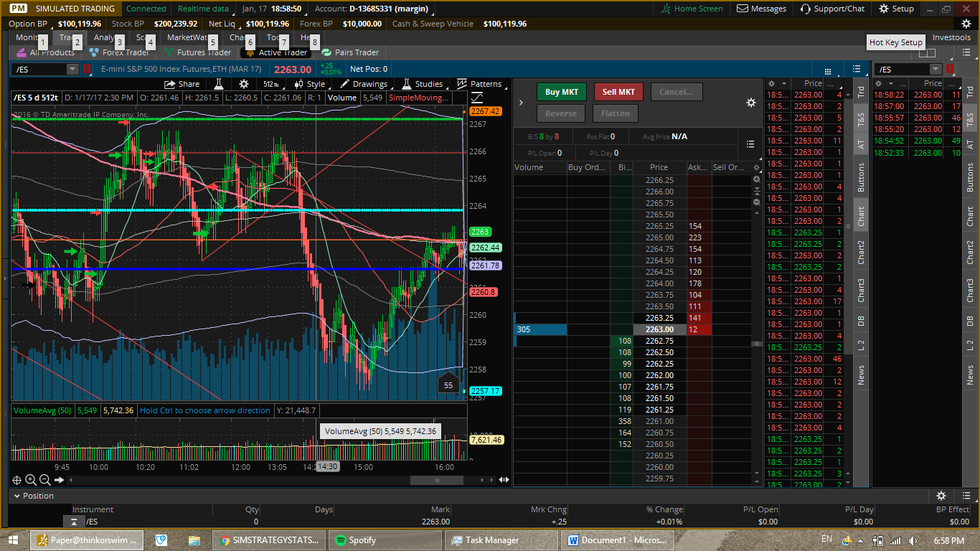
Task: Select the crosshair tool below the chart
Action: pos(17,480)
